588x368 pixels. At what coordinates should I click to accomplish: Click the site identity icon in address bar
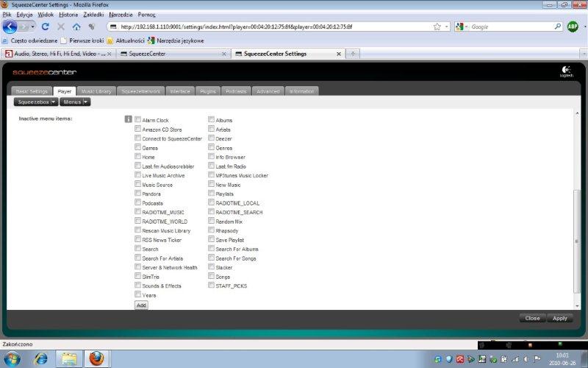[113, 26]
